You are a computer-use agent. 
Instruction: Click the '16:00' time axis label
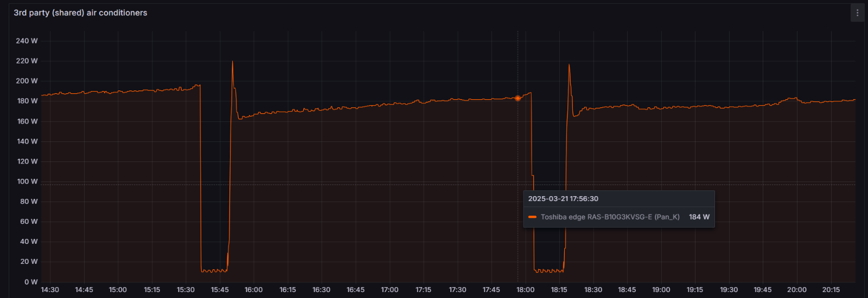253,290
